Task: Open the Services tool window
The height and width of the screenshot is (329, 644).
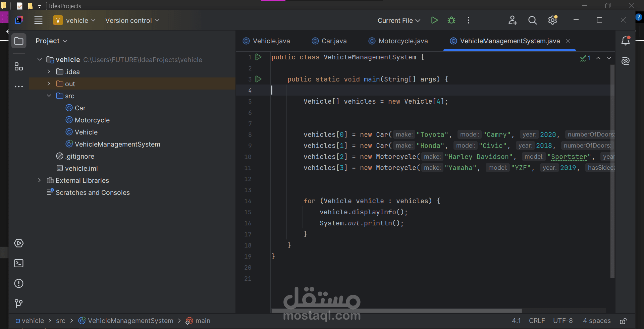Action: coord(19,243)
